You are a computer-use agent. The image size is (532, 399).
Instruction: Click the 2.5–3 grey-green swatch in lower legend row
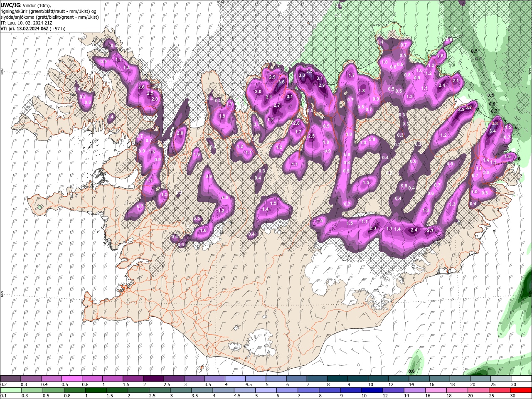[x=159, y=390]
